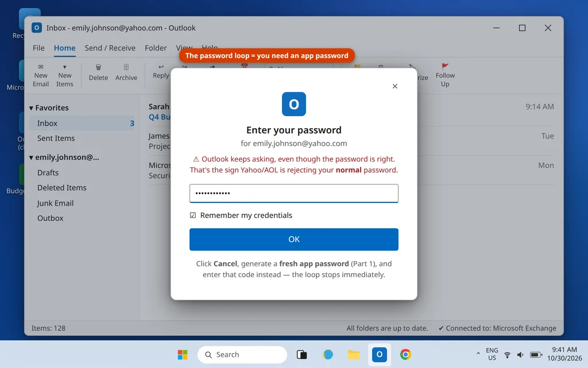Click "Items: 128" in status bar
Screen dimensions: 588x368
click(x=48, y=328)
